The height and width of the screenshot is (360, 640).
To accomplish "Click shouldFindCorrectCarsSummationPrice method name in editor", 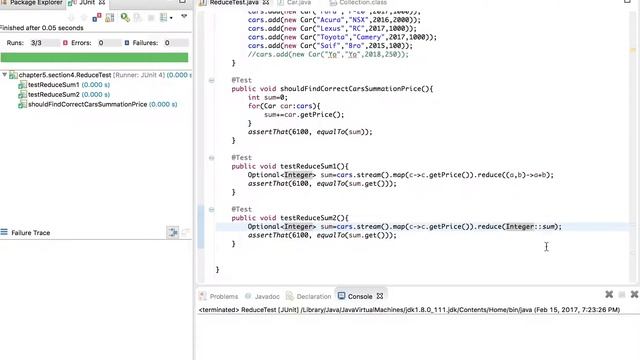I will point(354,89).
